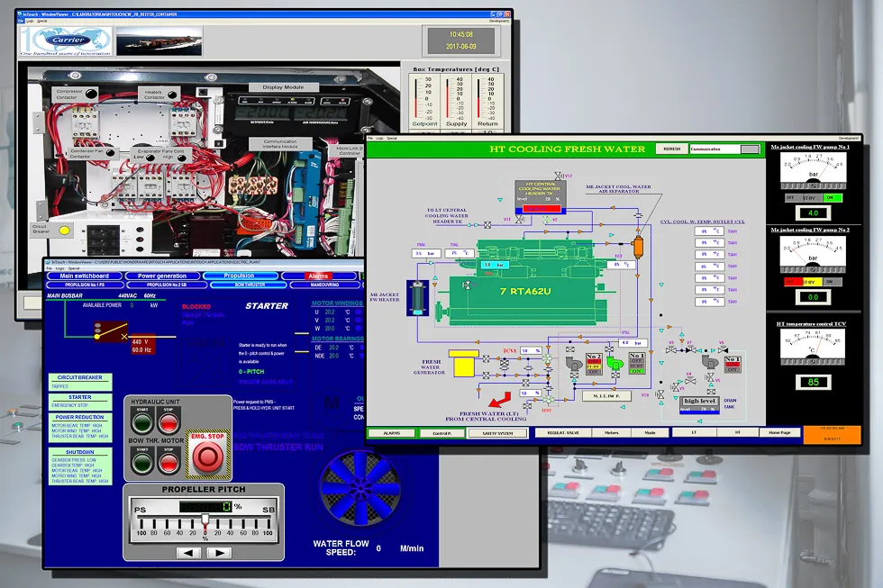Click the Hydraulic Unit red STOP button

coord(168,423)
